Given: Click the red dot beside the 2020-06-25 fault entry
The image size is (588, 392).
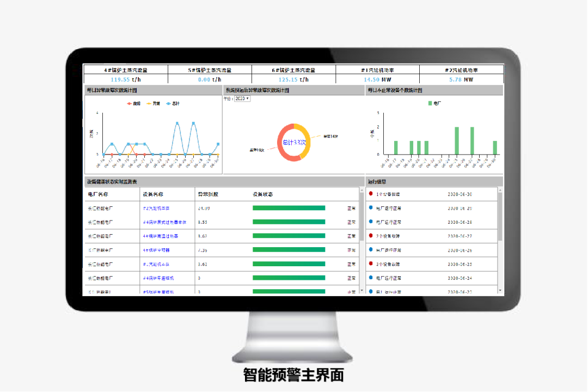Looking at the screenshot, I should pyautogui.click(x=371, y=264).
